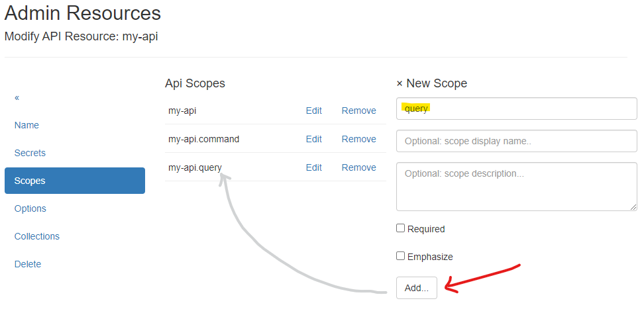644x311 pixels.
Task: Switch to Collections section
Action: pos(36,236)
